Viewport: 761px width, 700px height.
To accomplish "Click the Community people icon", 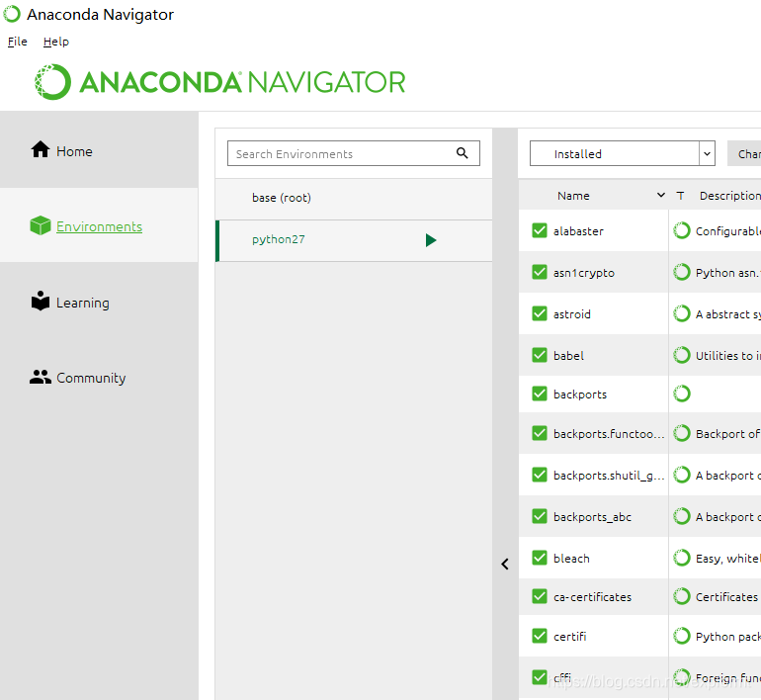I will [x=41, y=377].
